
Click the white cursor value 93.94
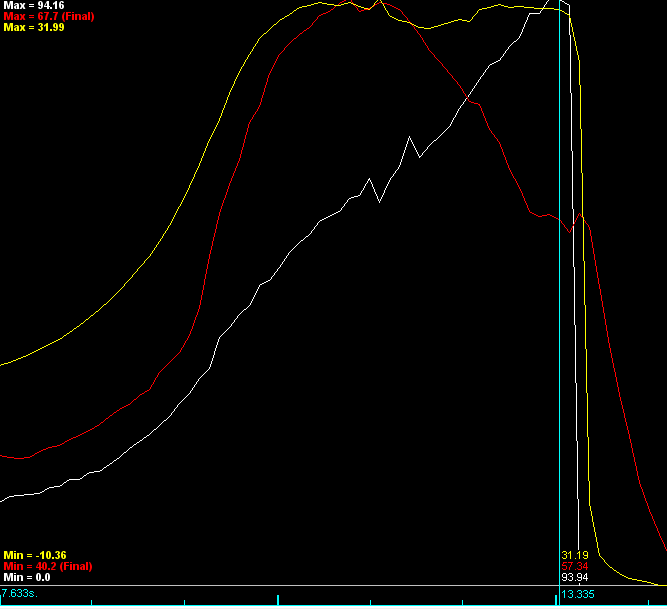[575, 578]
